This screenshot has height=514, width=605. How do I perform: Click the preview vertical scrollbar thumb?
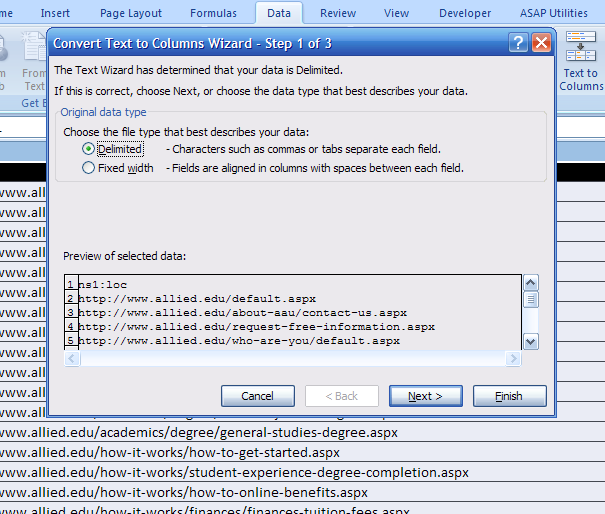[531, 299]
